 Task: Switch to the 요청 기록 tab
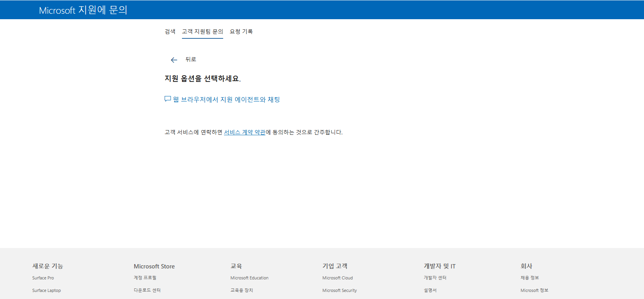(241, 31)
